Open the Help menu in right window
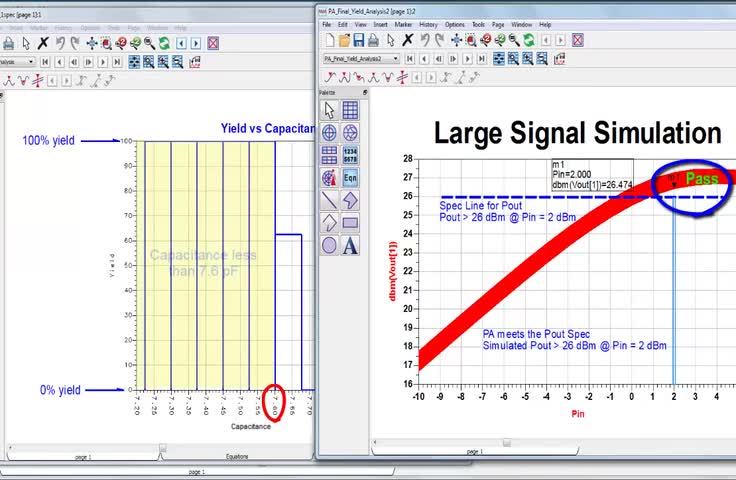 tap(544, 24)
